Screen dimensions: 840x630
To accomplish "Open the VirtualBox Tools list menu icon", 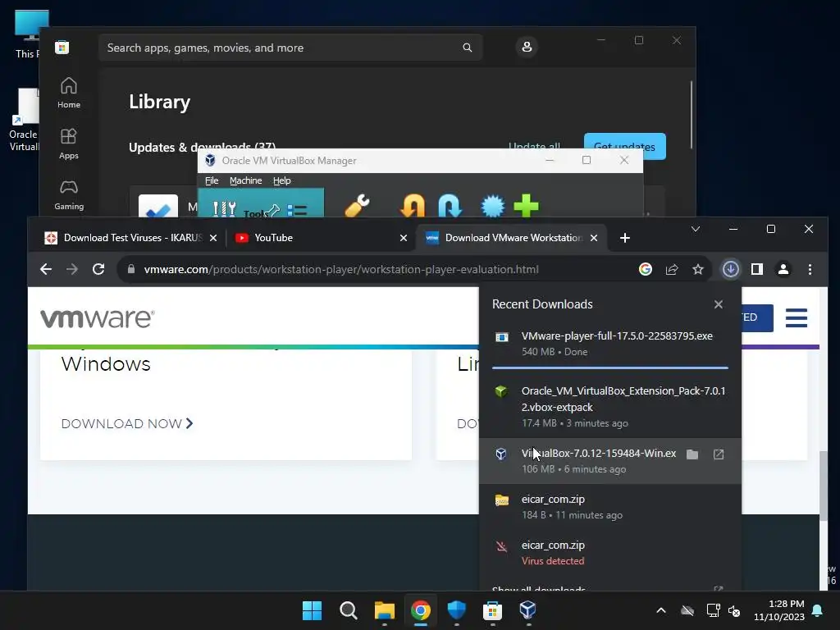I will [297, 210].
